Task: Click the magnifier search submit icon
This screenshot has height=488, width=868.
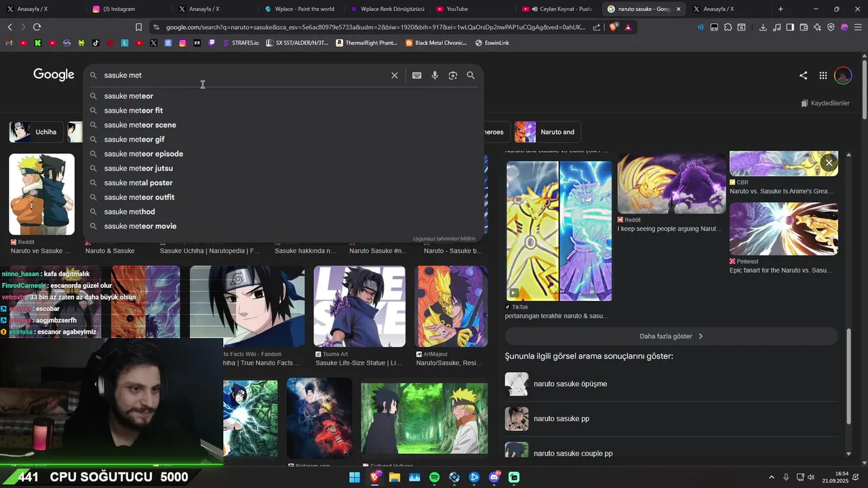Action: (x=471, y=75)
